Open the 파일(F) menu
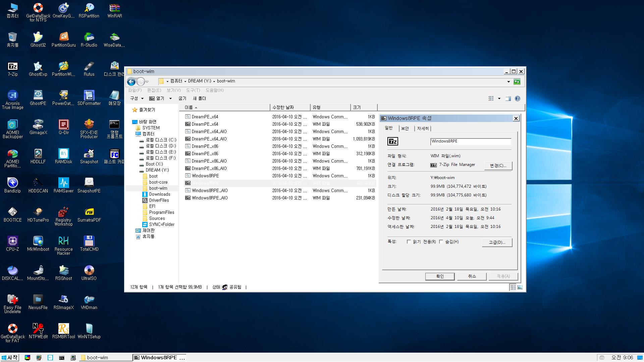Viewport: 644px width, 362px height. click(135, 90)
